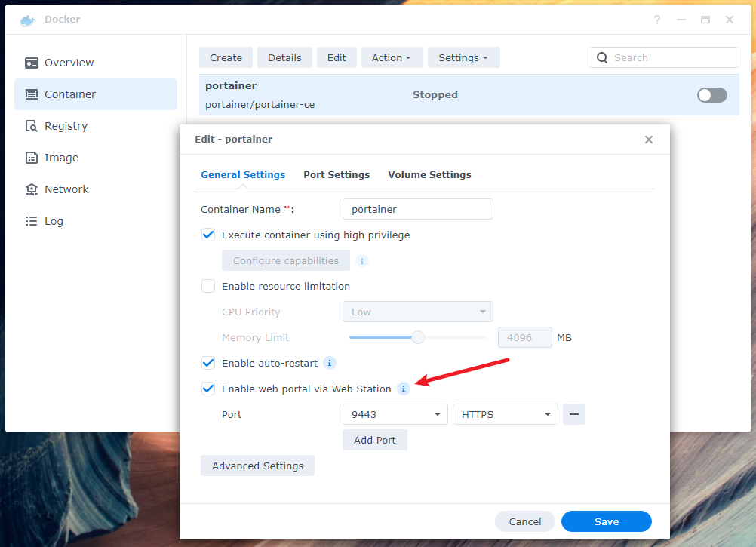Open the Network sidebar icon

click(32, 189)
